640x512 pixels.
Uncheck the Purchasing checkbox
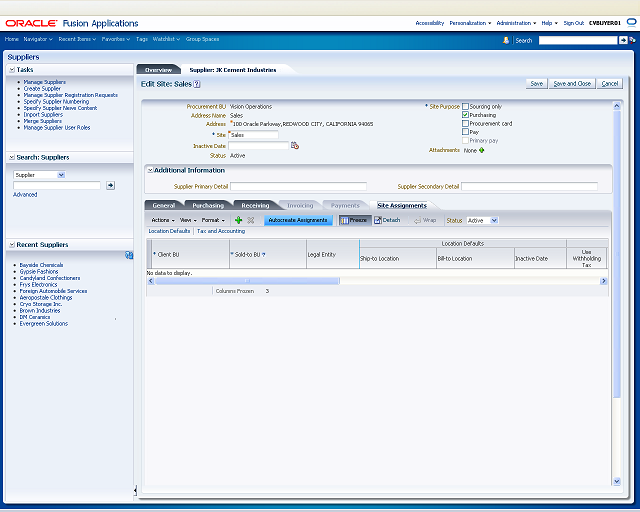click(x=465, y=115)
